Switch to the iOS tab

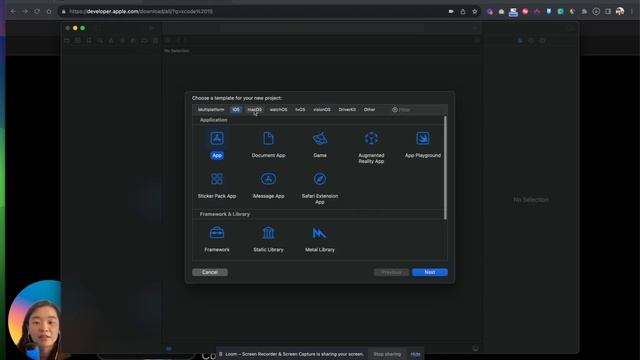tap(236, 109)
